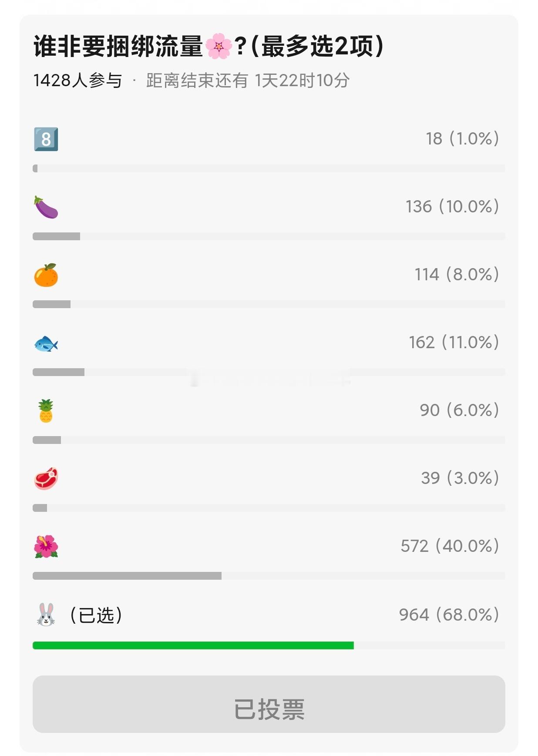Choose the orange tangerine emoji option
This screenshot has width=538, height=756.
pyautogui.click(x=46, y=275)
